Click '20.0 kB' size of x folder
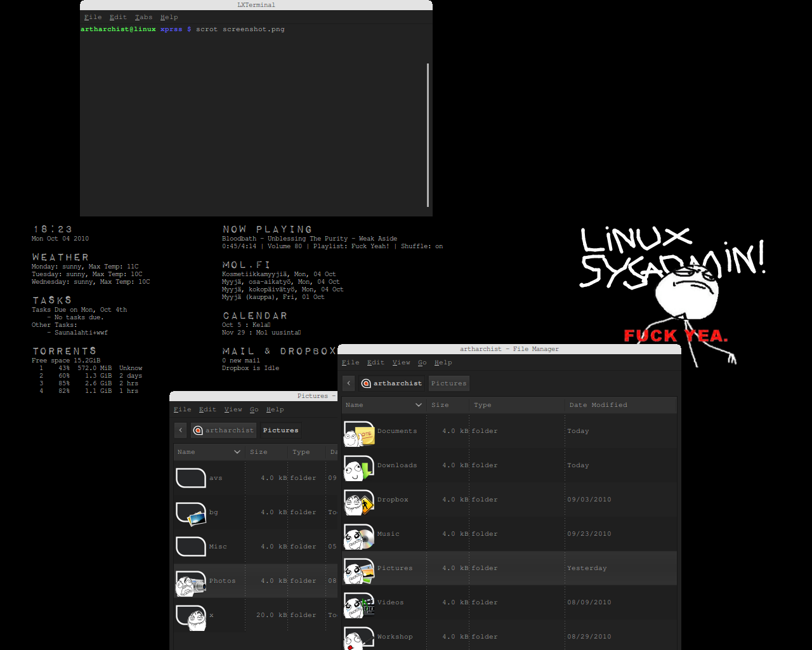Viewport: 812px width, 650px height. 271,615
